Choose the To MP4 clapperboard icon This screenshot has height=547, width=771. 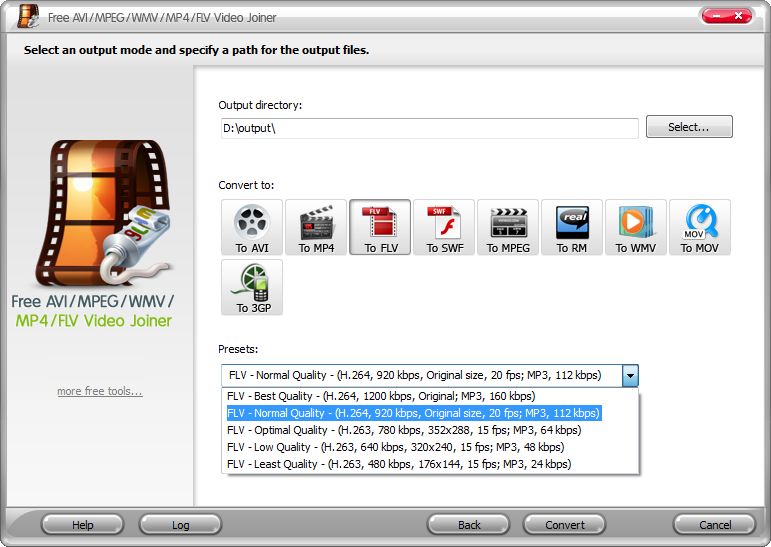tap(316, 227)
